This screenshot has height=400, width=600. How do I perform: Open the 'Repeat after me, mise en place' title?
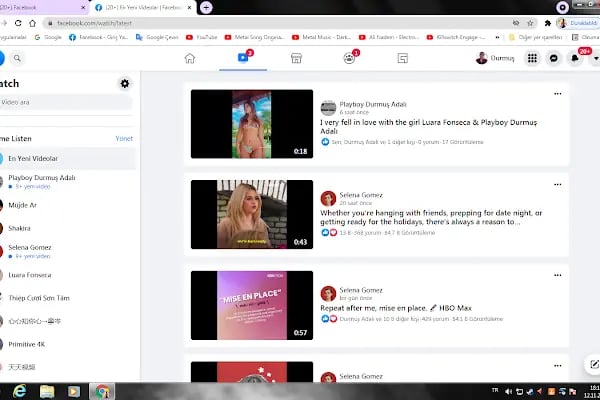396,308
